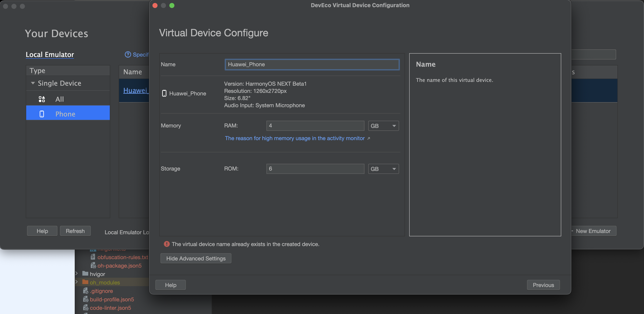Click the phone icon beside Huawei_Phone summary
Viewport: 644px width, 314px height.
(164, 93)
